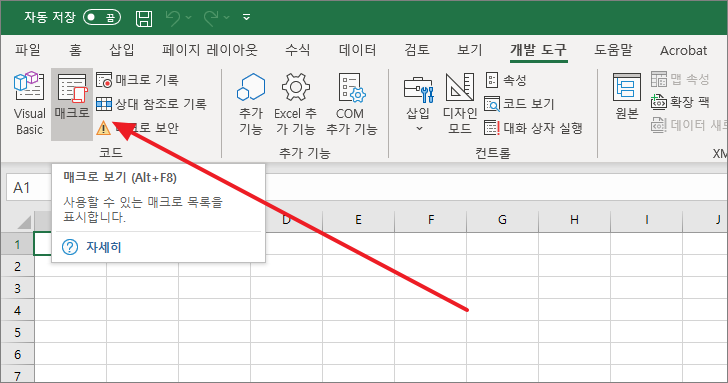Click the Redo arrow icon
Image resolution: width=728 pixels, height=383 pixels.
click(211, 18)
